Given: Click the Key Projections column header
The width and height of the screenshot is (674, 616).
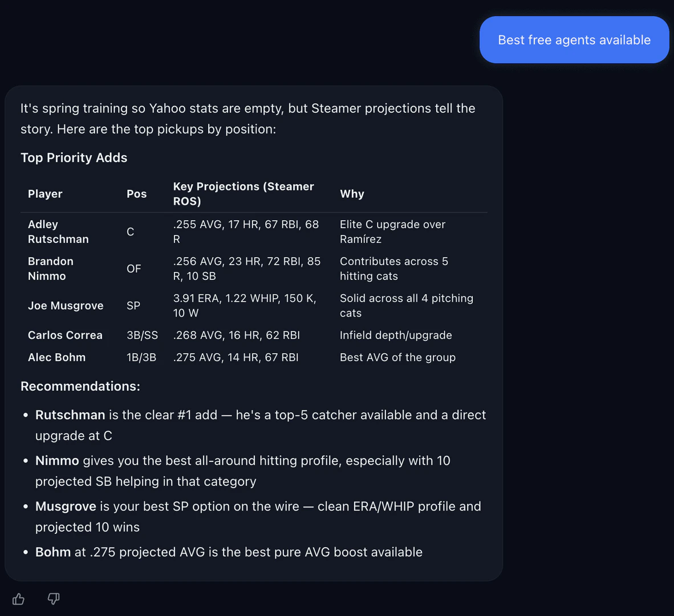Looking at the screenshot, I should [243, 194].
